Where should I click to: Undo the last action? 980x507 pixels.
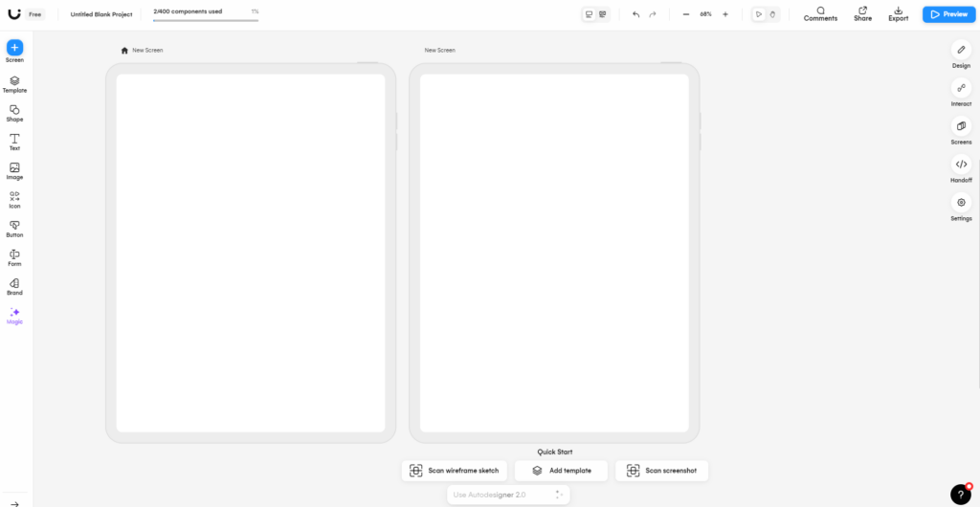(635, 14)
